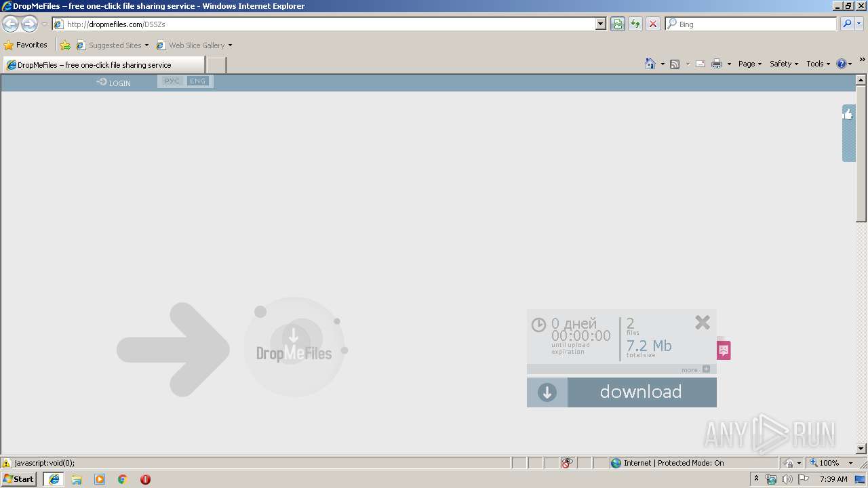Click the Help question mark icon
868x488 pixels.
(x=842, y=64)
